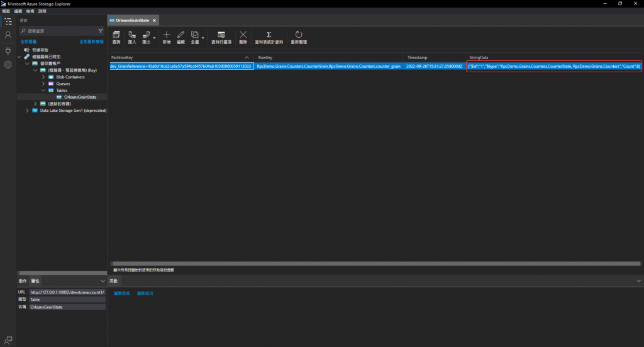Viewport: 644px width, 347px height.
Task: Open the 檔案 menu
Action: coord(6,11)
